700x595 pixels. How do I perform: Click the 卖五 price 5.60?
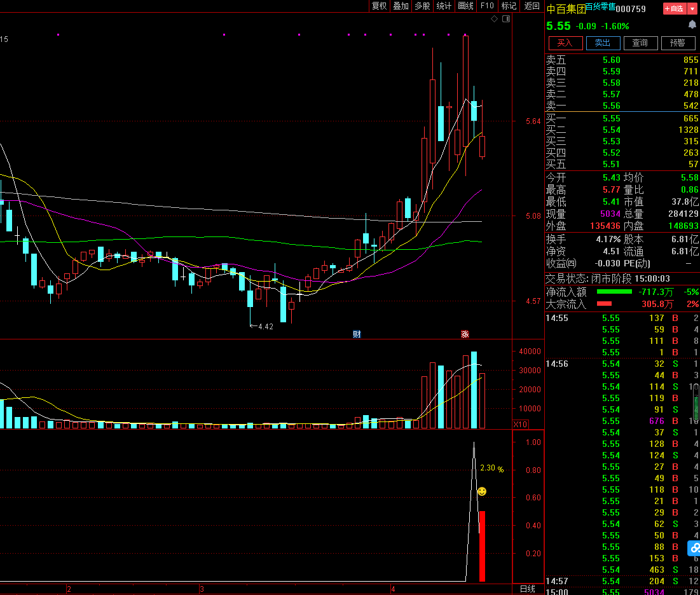[x=611, y=60]
